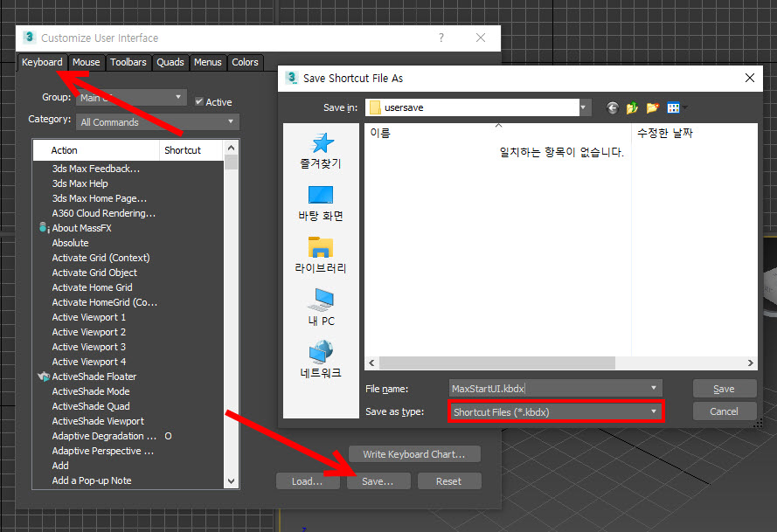Go up one folder level icon

click(x=632, y=108)
